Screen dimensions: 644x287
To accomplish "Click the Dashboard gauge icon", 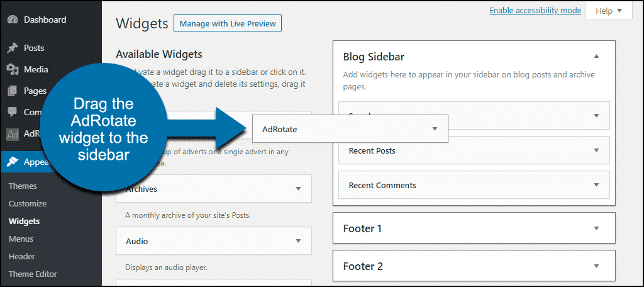I will point(13,20).
